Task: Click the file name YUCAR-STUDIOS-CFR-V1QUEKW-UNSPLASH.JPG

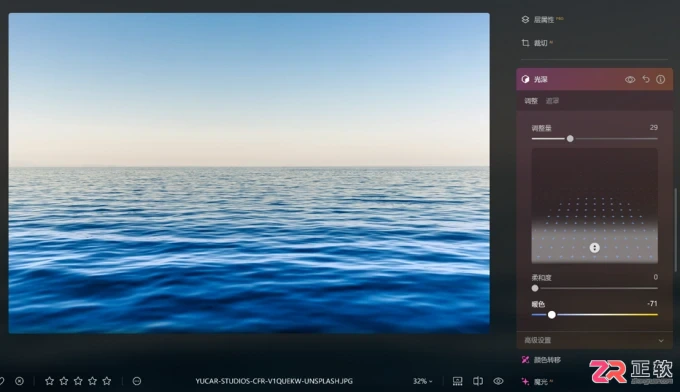Action: (x=274, y=381)
